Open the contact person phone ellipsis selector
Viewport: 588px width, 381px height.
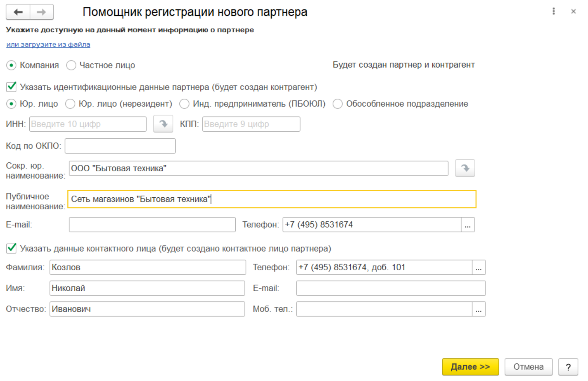point(478,268)
